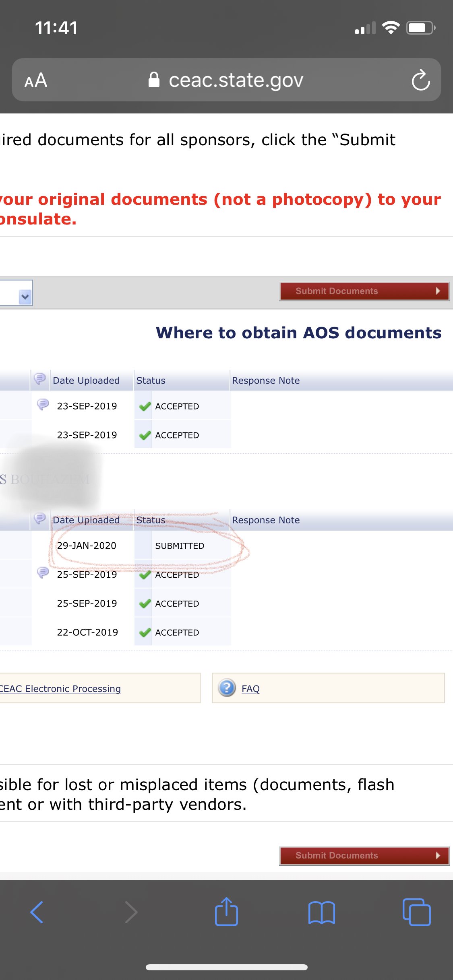Image resolution: width=453 pixels, height=980 pixels.
Task: Open the CEAC Electronic Processing link
Action: pos(60,689)
